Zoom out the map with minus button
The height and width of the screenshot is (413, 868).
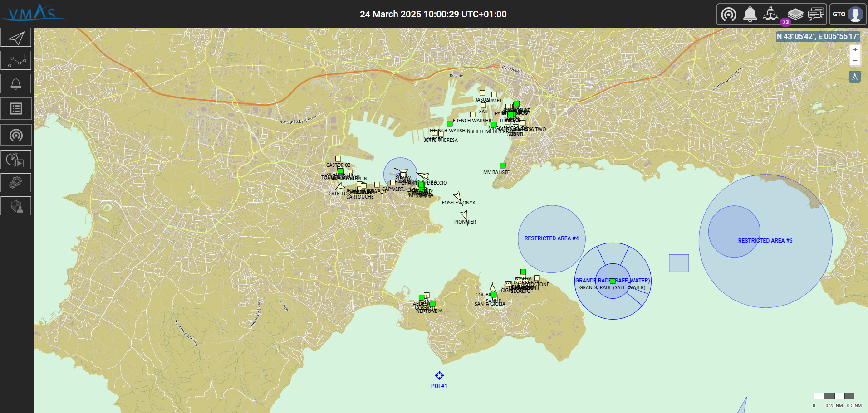[855, 61]
